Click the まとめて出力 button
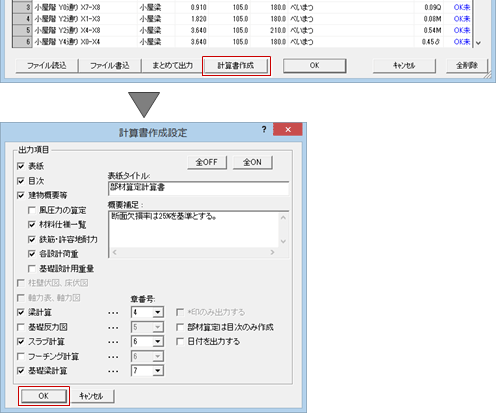This screenshot has height=413, width=496. 172,66
